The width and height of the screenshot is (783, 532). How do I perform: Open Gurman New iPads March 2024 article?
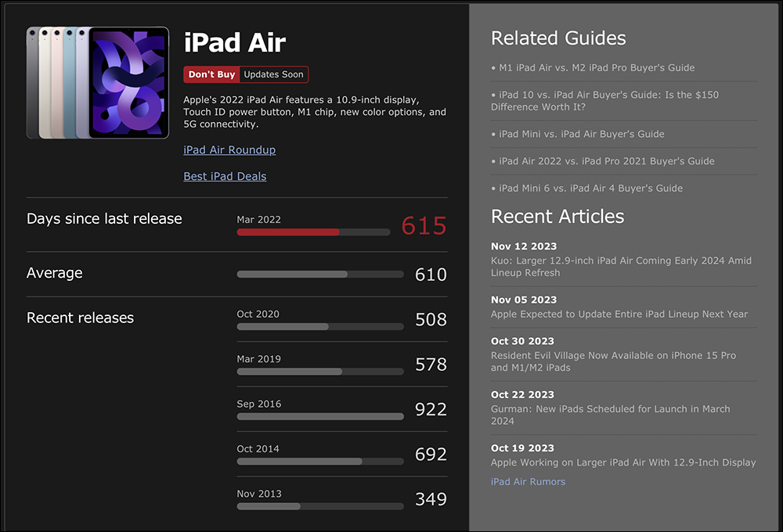pyautogui.click(x=610, y=415)
